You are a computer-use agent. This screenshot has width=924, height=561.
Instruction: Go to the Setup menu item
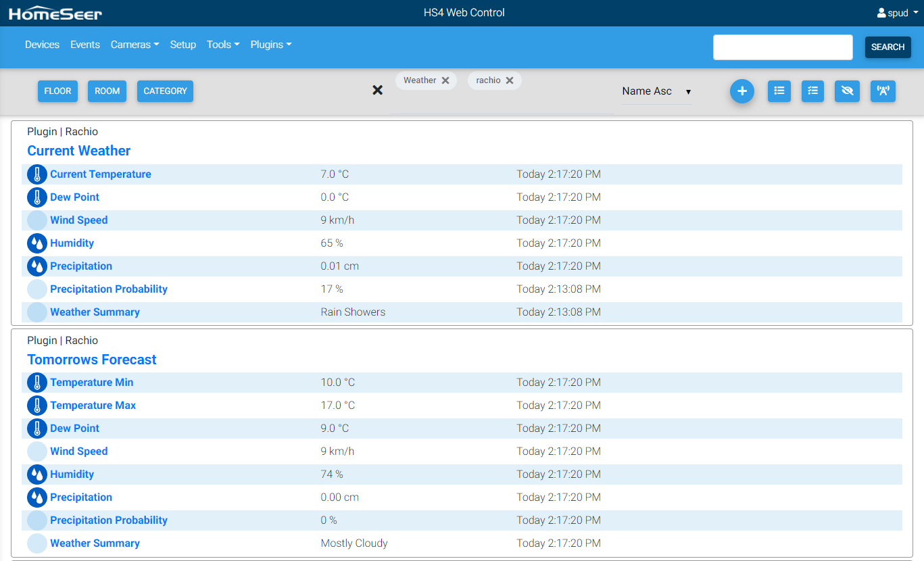(x=183, y=45)
